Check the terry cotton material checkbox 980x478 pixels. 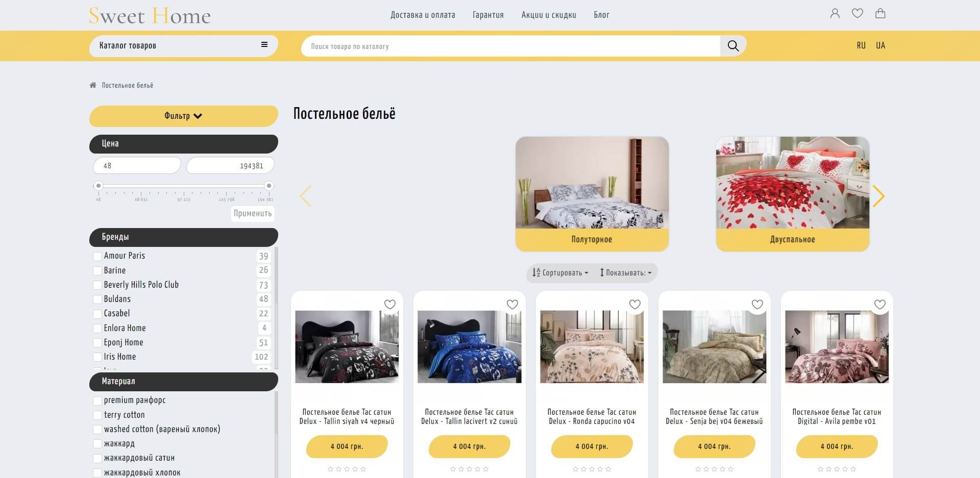tap(97, 415)
